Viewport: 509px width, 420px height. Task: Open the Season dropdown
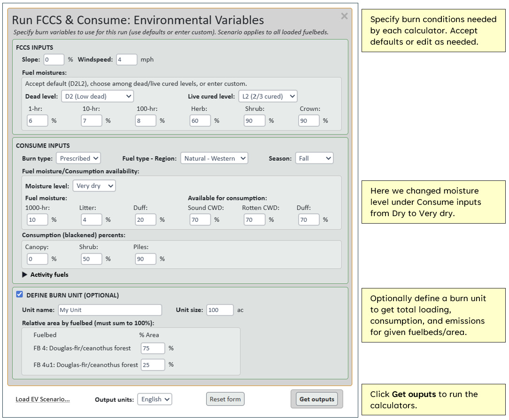click(314, 158)
